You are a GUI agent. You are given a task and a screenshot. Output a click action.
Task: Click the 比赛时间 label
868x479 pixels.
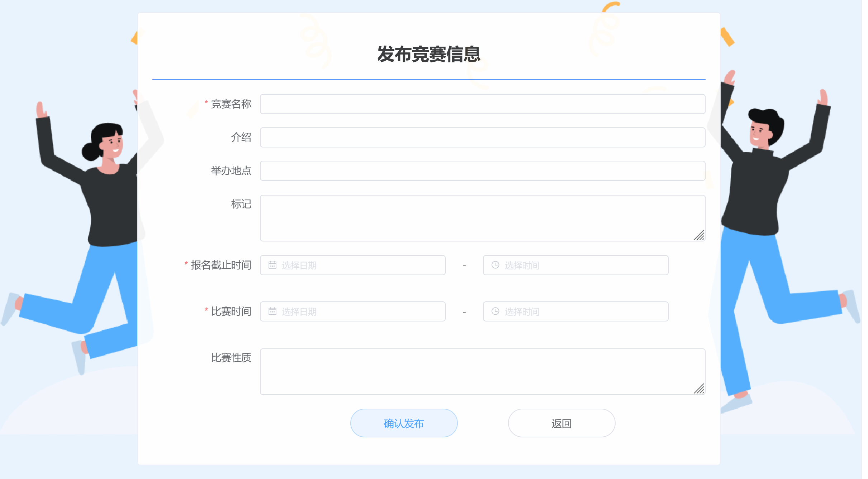pos(231,311)
